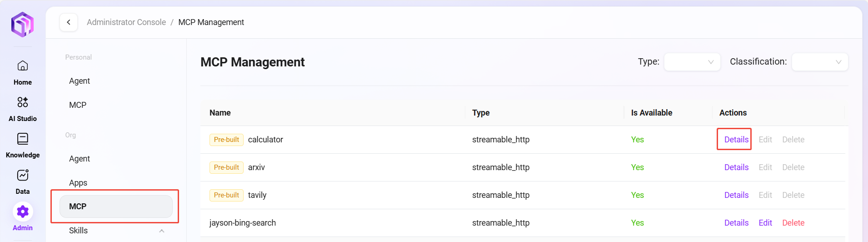868x242 pixels.
Task: Click the back arrow button
Action: pos(69,22)
